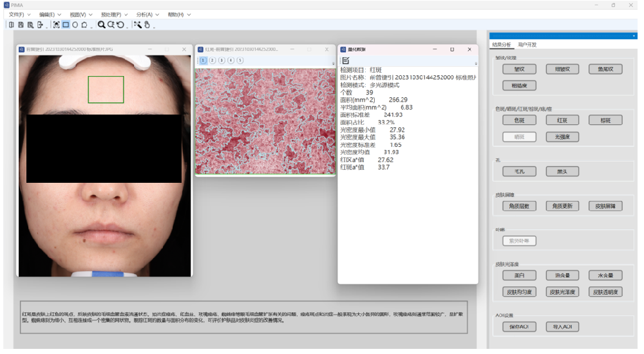Expand the 分析(A) menu
This screenshot has height=354, width=644.
[147, 14]
